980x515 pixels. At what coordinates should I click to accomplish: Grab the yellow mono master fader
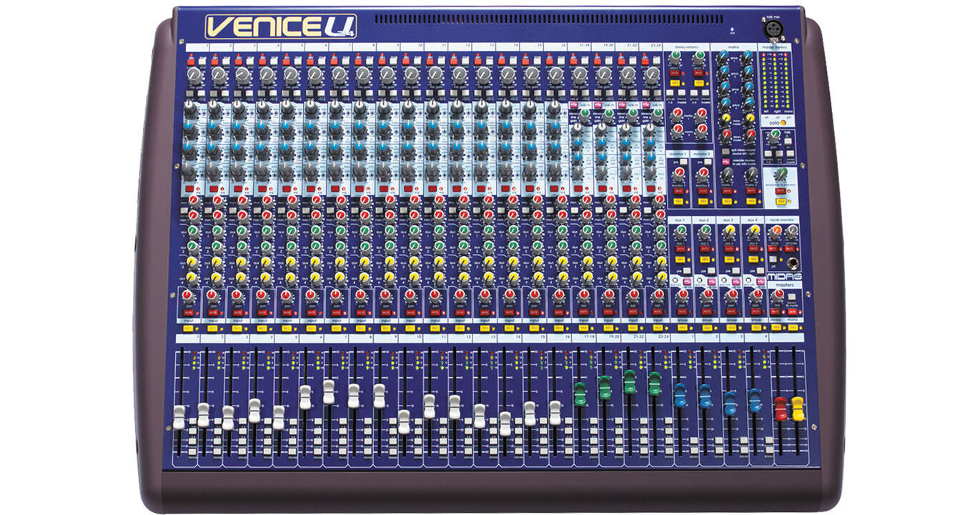pos(797,410)
